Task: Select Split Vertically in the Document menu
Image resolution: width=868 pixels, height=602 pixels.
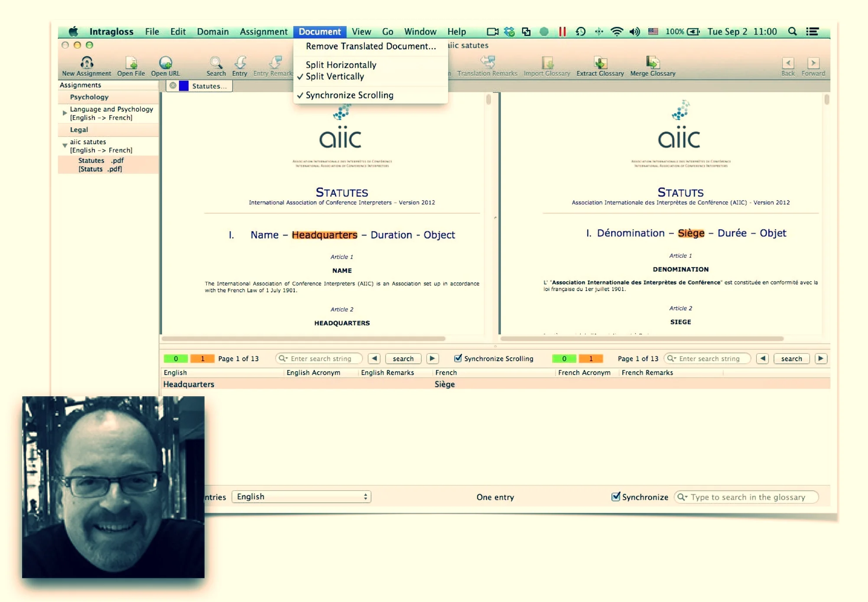Action: (x=371, y=77)
